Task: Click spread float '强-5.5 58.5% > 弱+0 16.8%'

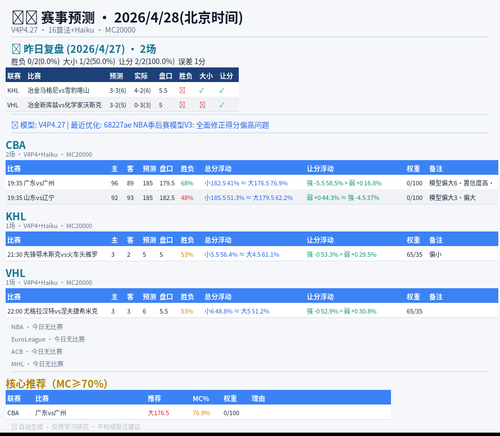Action: (344, 183)
